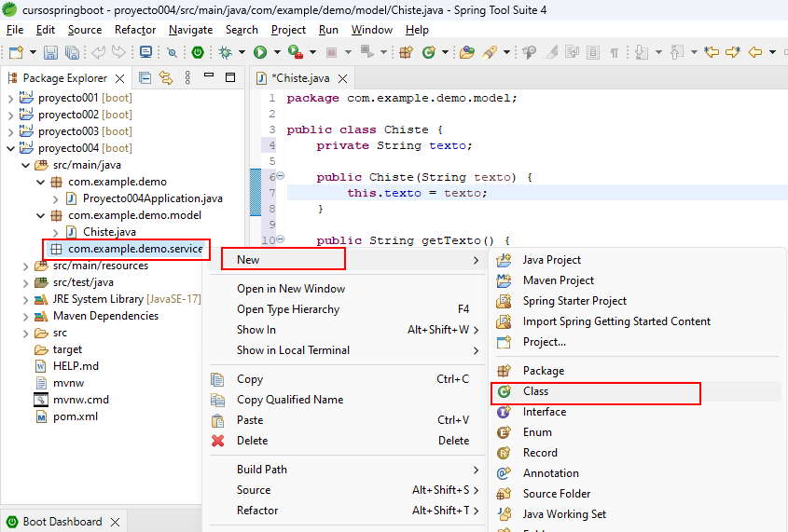Click the Last Edit Location arrow icon
The height and width of the screenshot is (532, 788).
coord(712,52)
